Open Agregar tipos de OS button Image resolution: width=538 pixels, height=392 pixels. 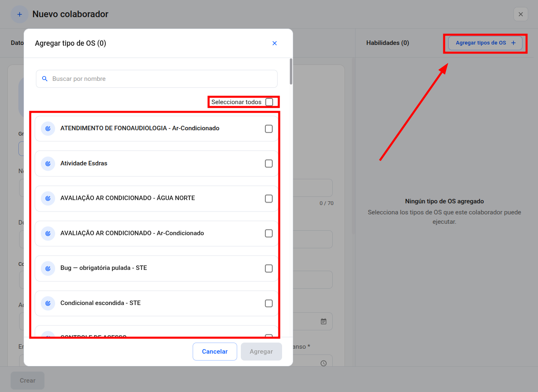(485, 43)
